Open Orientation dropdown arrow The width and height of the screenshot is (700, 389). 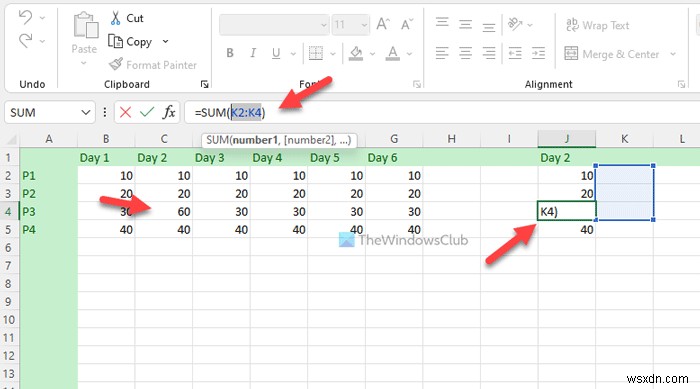click(530, 25)
